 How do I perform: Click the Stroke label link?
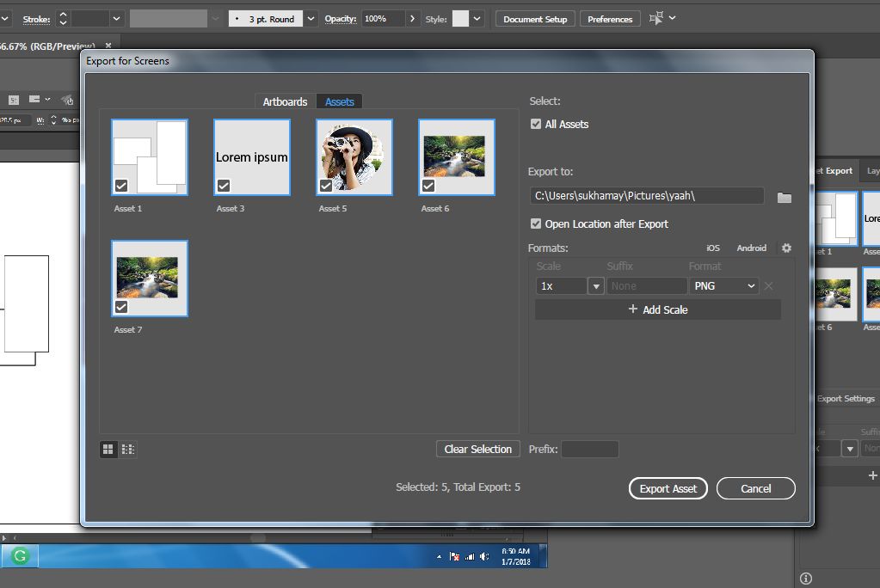click(36, 19)
